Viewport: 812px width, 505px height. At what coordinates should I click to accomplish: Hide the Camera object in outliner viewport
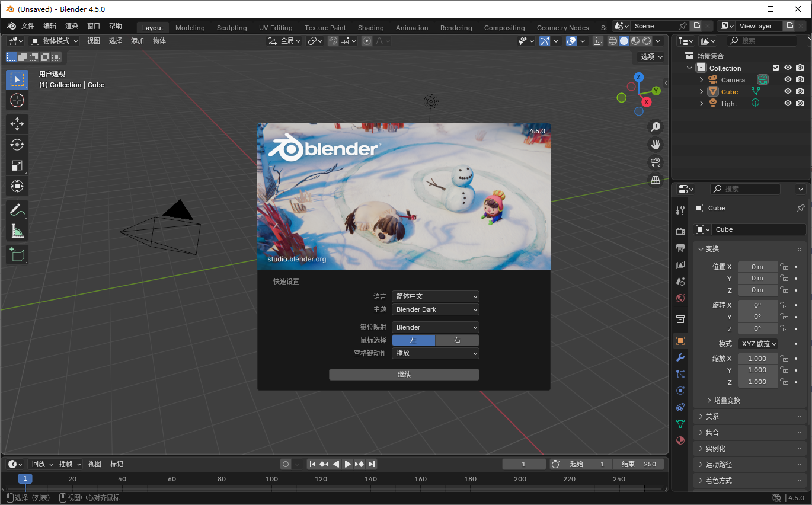[x=788, y=80]
